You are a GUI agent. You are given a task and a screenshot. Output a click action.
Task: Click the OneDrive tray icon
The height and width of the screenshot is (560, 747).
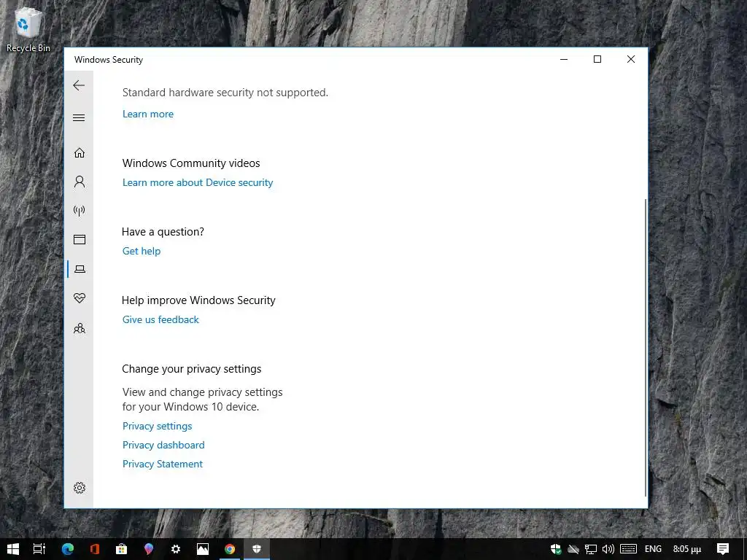coord(573,550)
